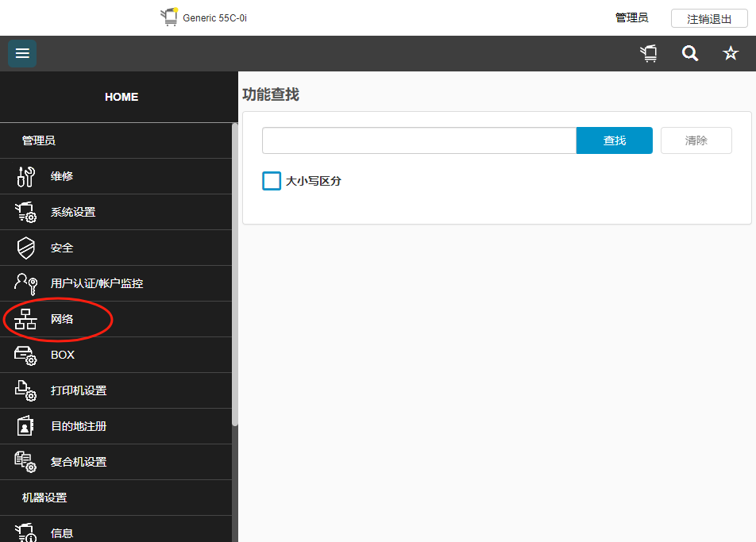Open the search magnifier icon

click(x=690, y=53)
